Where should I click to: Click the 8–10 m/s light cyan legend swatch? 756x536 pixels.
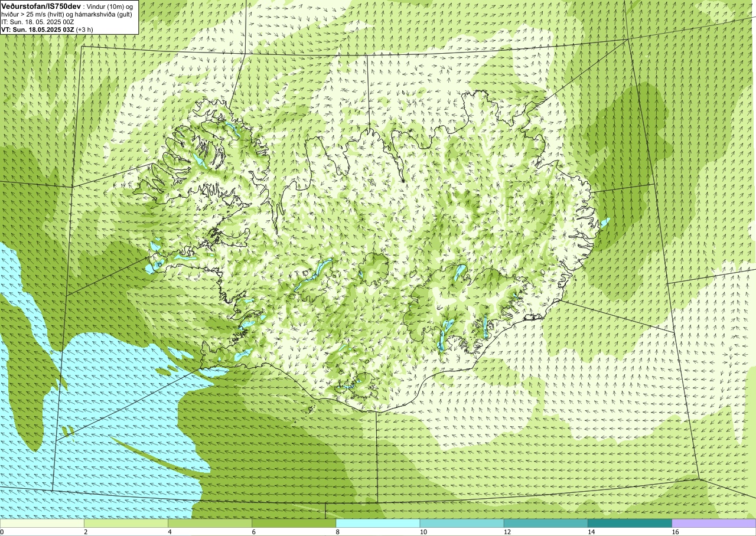click(377, 523)
